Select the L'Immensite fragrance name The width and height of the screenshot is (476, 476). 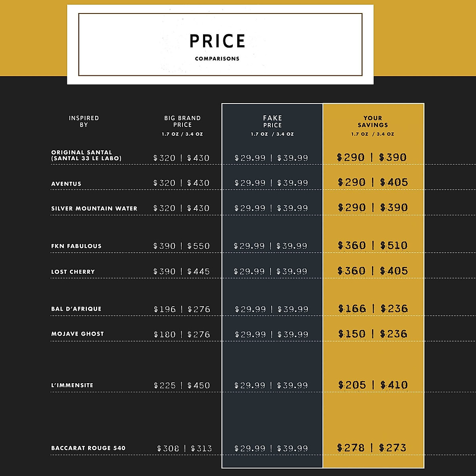72,385
